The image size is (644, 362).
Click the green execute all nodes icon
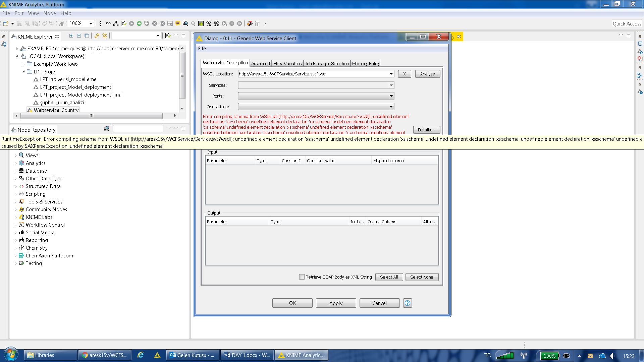139,23
